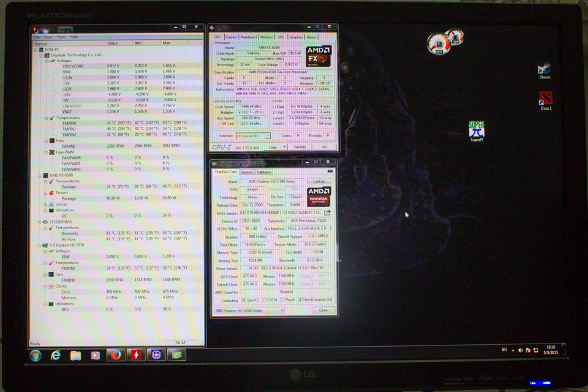
Task: Collapse the Fans PWM group
Action: [46, 153]
